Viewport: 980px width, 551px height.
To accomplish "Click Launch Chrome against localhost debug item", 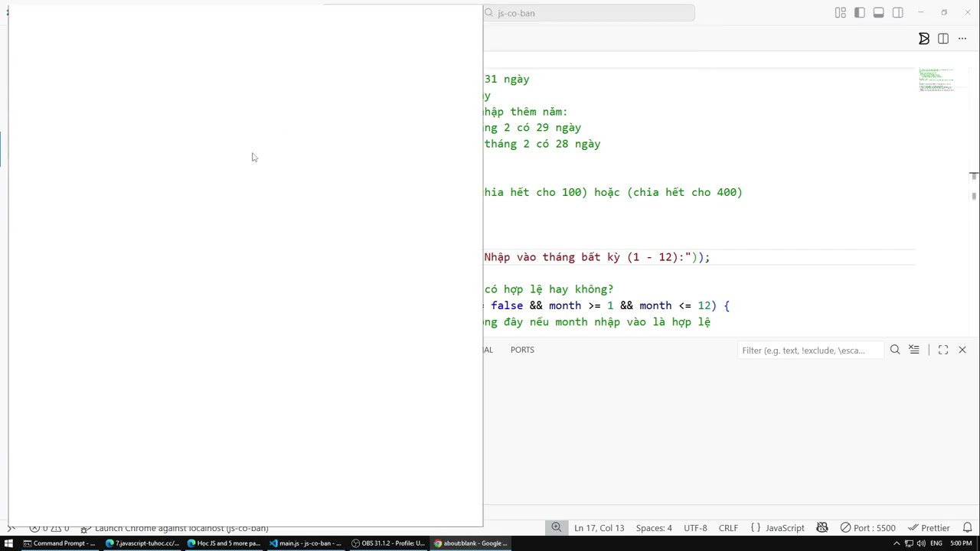I will [175, 528].
